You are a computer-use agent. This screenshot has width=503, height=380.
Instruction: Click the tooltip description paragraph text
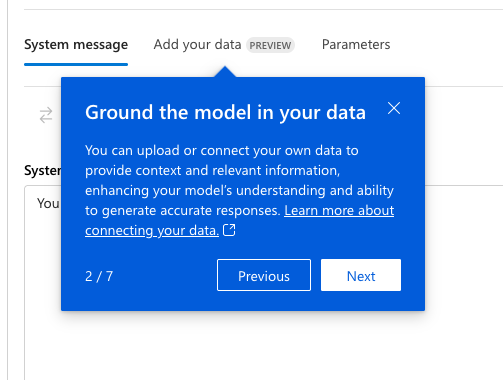(239, 190)
